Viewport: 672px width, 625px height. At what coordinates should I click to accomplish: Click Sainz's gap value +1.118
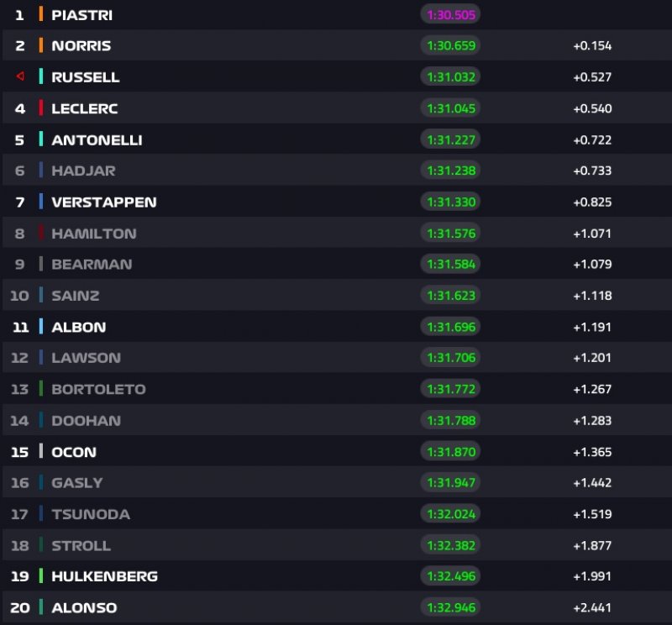pos(592,295)
